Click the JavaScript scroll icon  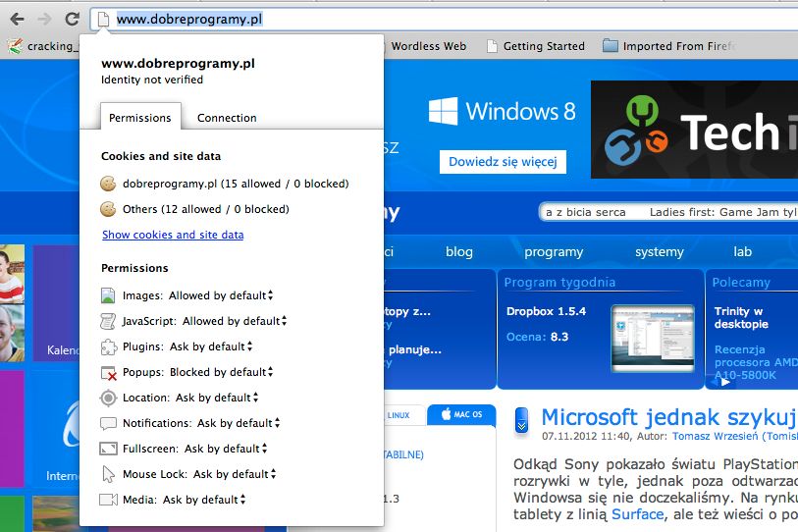[108, 321]
